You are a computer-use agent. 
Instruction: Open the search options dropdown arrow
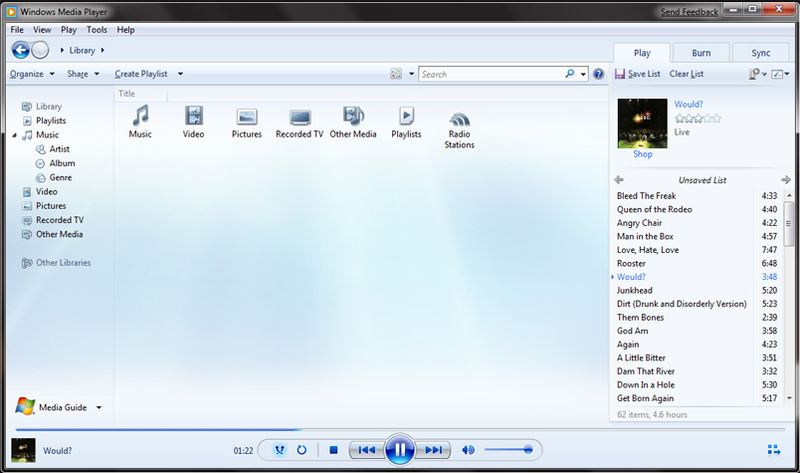(x=583, y=74)
